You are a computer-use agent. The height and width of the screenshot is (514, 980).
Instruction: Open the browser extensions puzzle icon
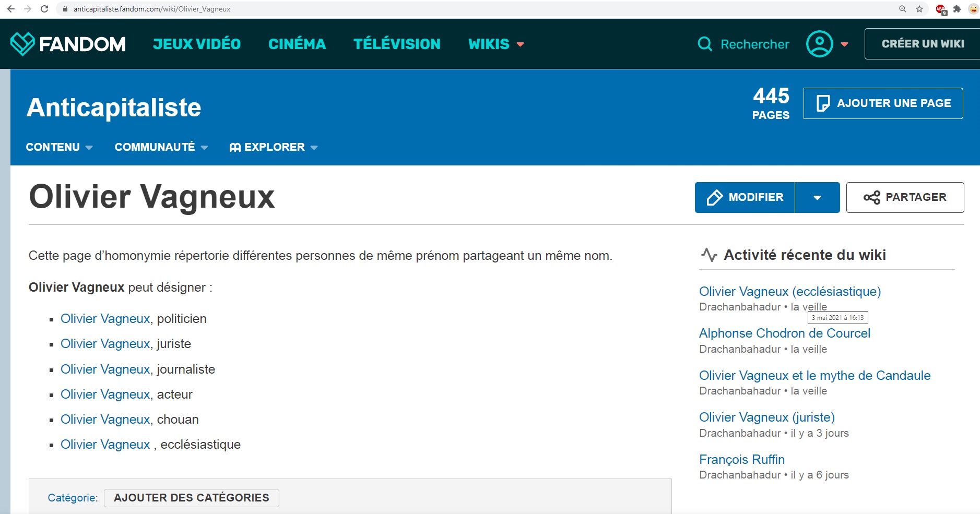957,9
